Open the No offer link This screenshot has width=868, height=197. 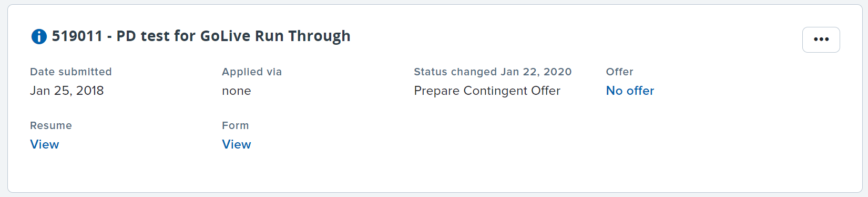tap(630, 91)
